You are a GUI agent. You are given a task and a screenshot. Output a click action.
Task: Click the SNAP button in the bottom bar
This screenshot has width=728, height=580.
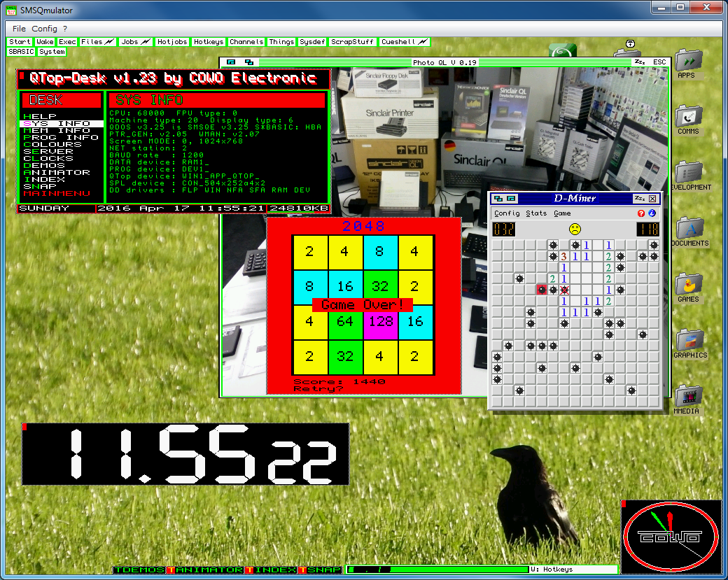point(321,570)
